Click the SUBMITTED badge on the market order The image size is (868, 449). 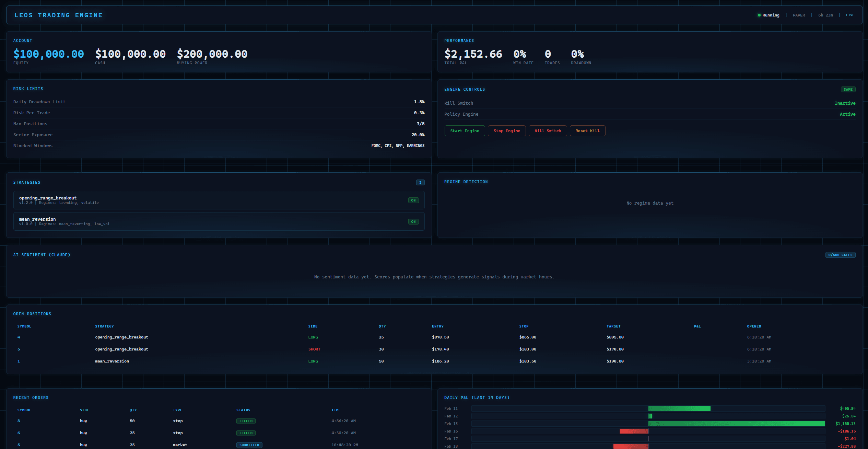click(x=249, y=445)
